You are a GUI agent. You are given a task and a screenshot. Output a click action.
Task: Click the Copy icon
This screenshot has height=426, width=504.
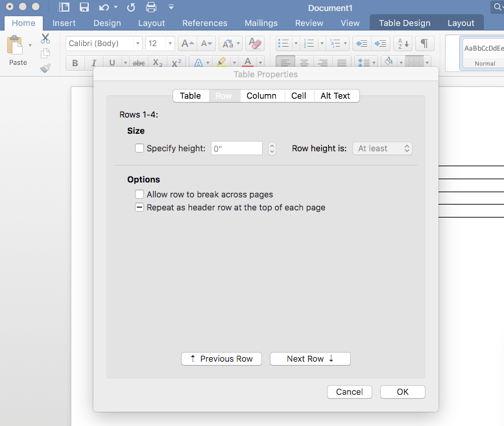45,53
